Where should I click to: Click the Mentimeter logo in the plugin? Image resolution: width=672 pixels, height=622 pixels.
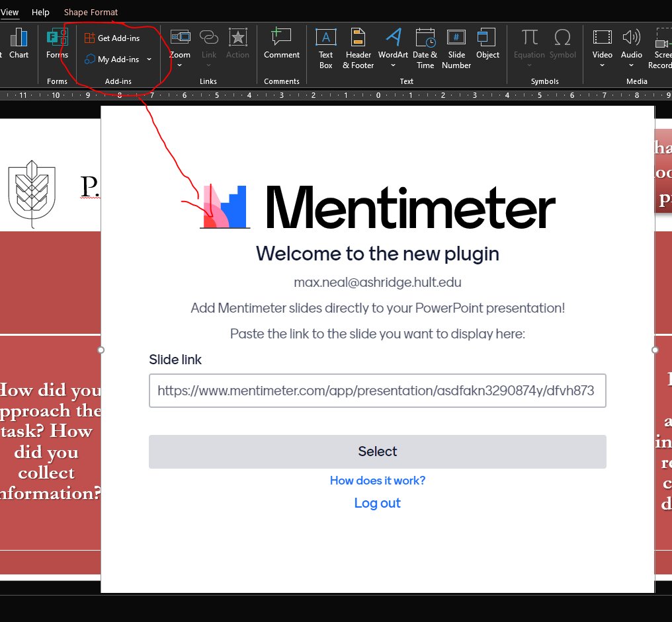pos(378,207)
